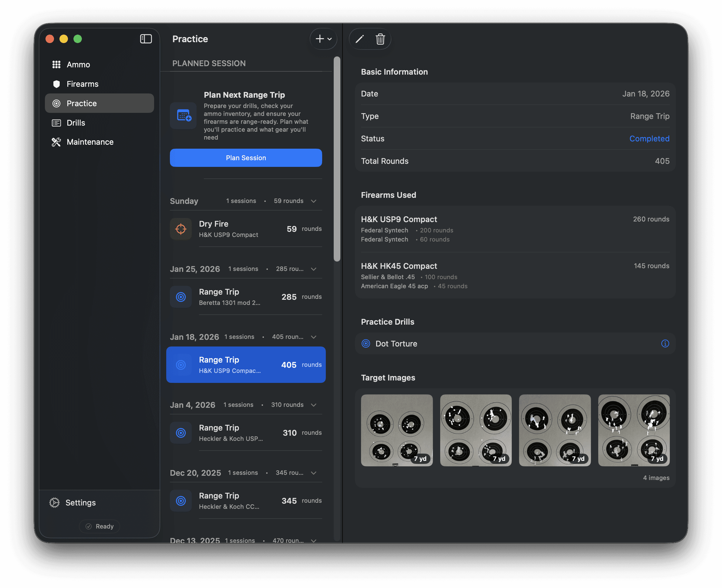722x588 pixels.
Task: Delete session using the trash icon
Action: click(380, 39)
